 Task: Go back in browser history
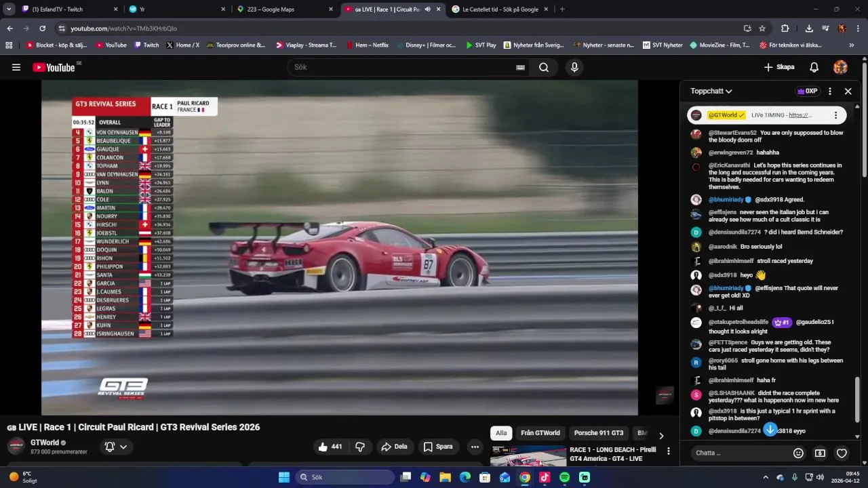9,28
